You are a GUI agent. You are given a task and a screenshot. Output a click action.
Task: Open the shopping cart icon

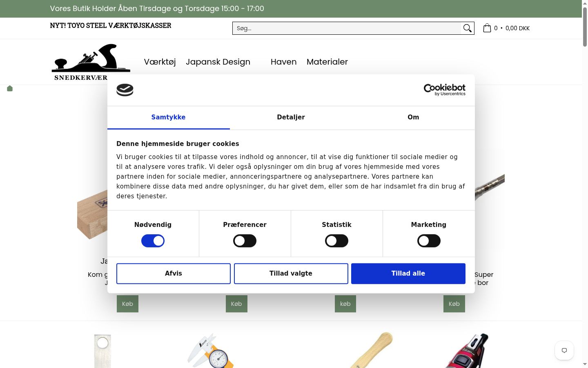pyautogui.click(x=487, y=28)
